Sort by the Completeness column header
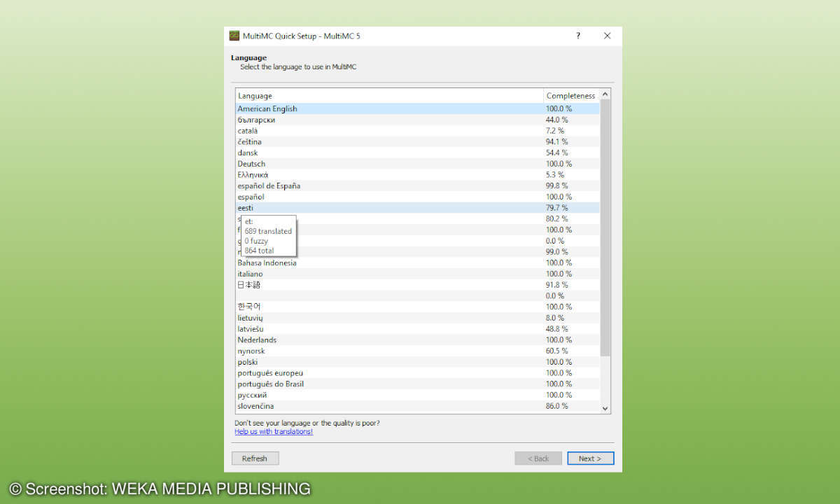840x504 pixels. coord(571,95)
